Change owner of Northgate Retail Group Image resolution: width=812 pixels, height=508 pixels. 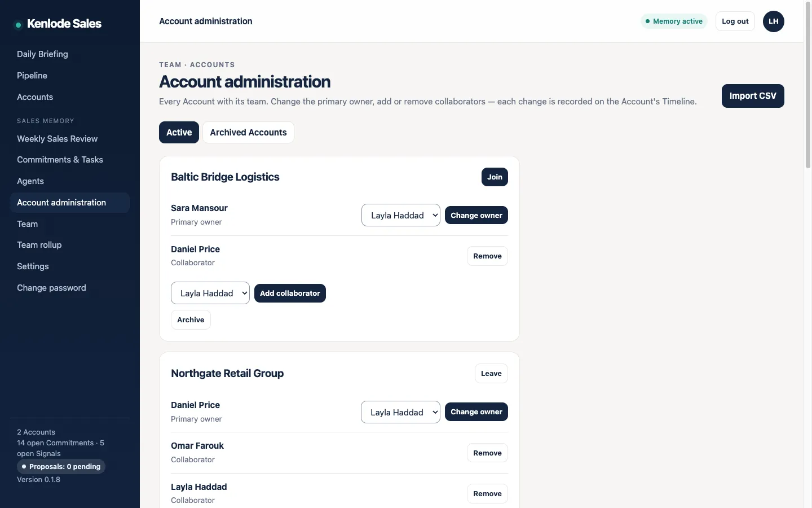(476, 412)
